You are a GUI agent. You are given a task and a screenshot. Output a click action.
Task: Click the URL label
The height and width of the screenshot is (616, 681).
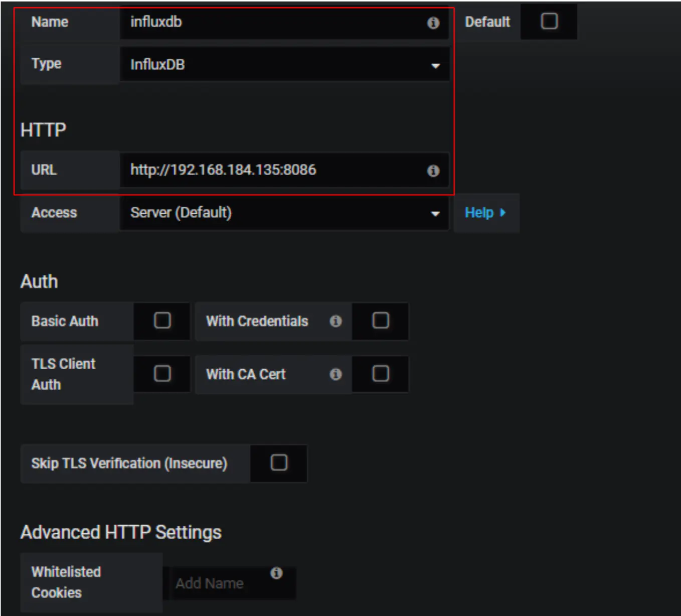[44, 170]
